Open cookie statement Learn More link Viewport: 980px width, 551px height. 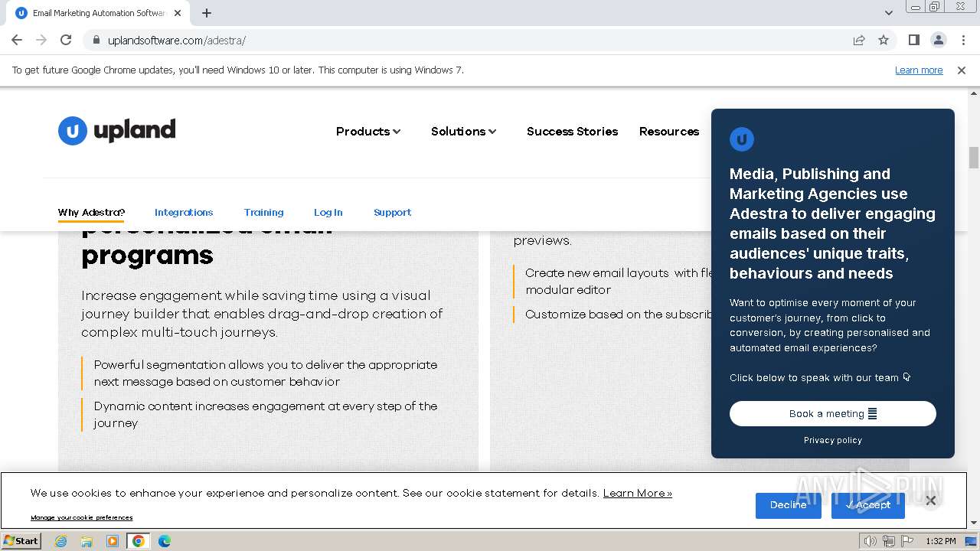[x=638, y=494]
